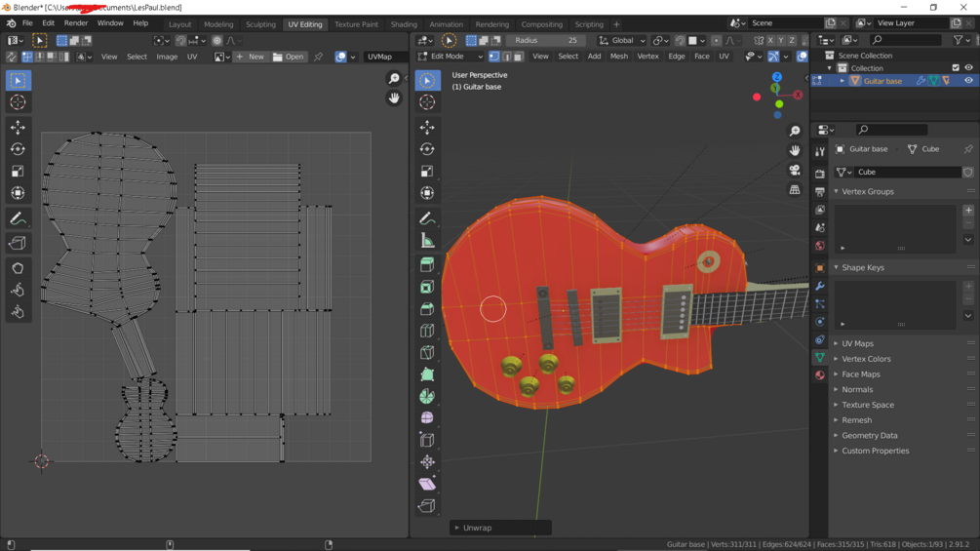This screenshot has width=980, height=551.
Task: Select the Shrink/Fatten tool
Action: click(x=427, y=461)
